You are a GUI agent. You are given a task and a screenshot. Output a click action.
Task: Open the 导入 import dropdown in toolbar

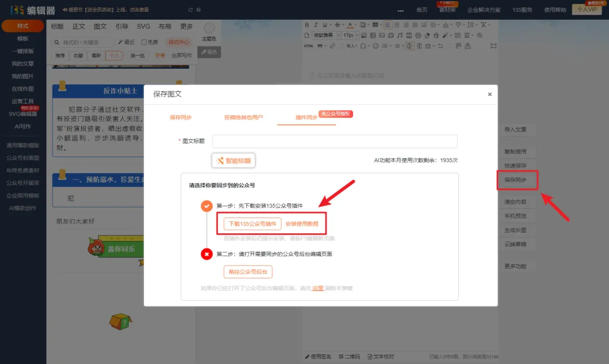[x=352, y=46]
